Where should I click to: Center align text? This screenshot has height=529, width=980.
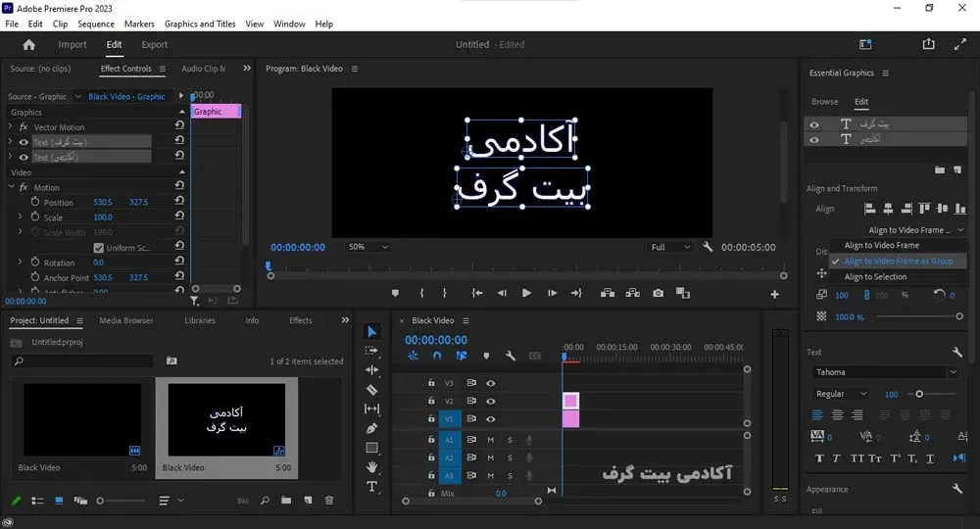(838, 414)
